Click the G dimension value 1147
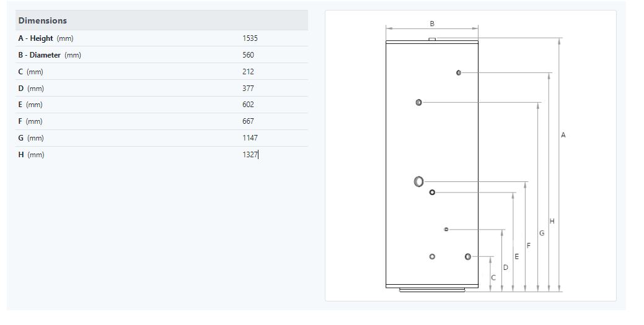This screenshot has height=325, width=644. tap(250, 138)
